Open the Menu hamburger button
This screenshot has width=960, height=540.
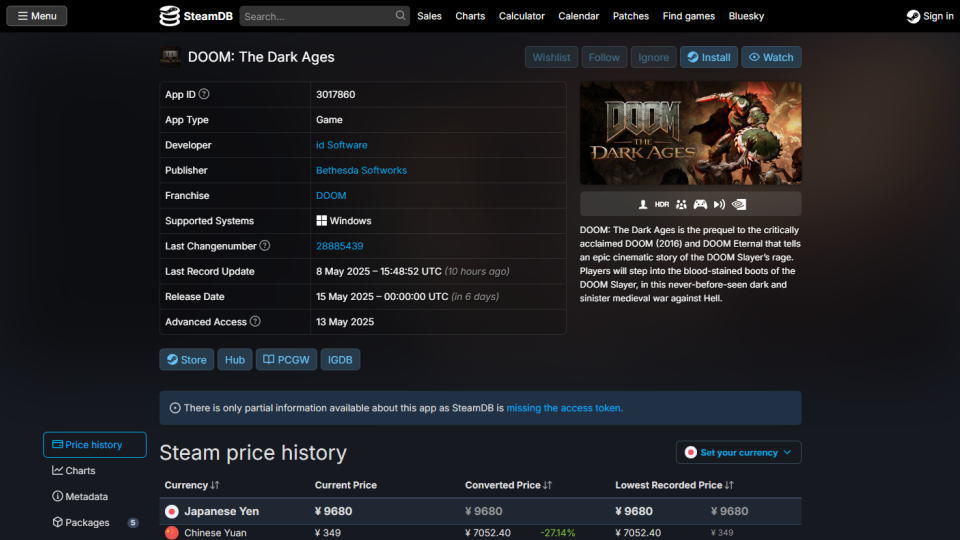pos(37,16)
